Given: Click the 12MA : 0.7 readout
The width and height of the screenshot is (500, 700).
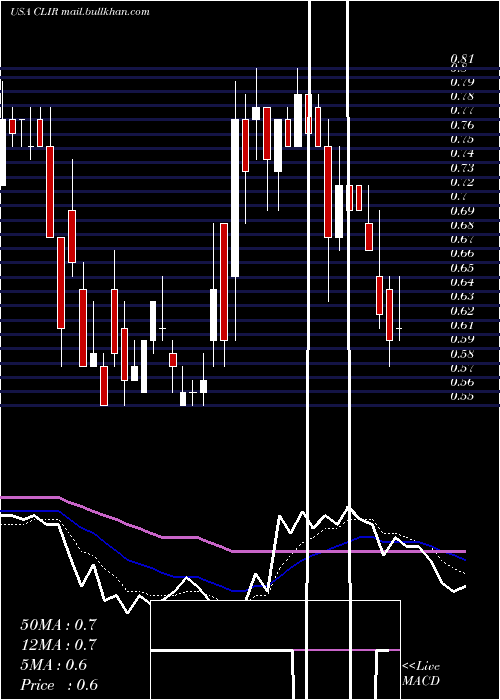Looking at the screenshot, I should pos(58,645).
